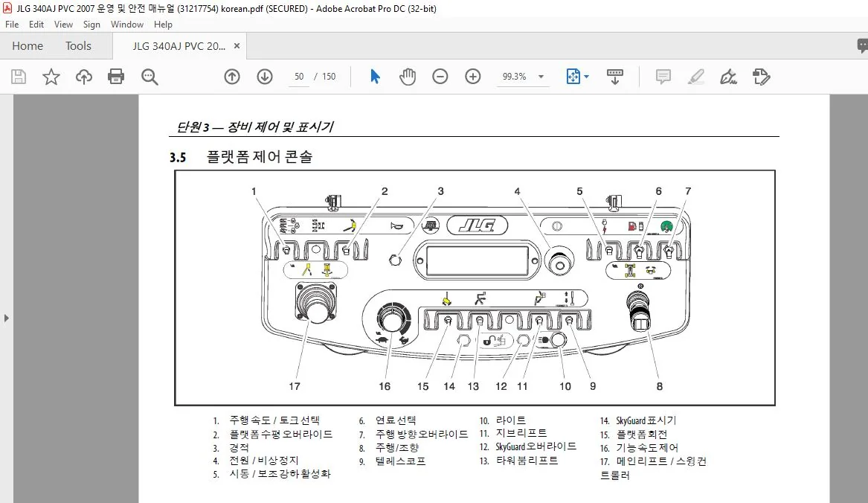Click legend item 14 SkyGuard 표시기

pos(638,420)
